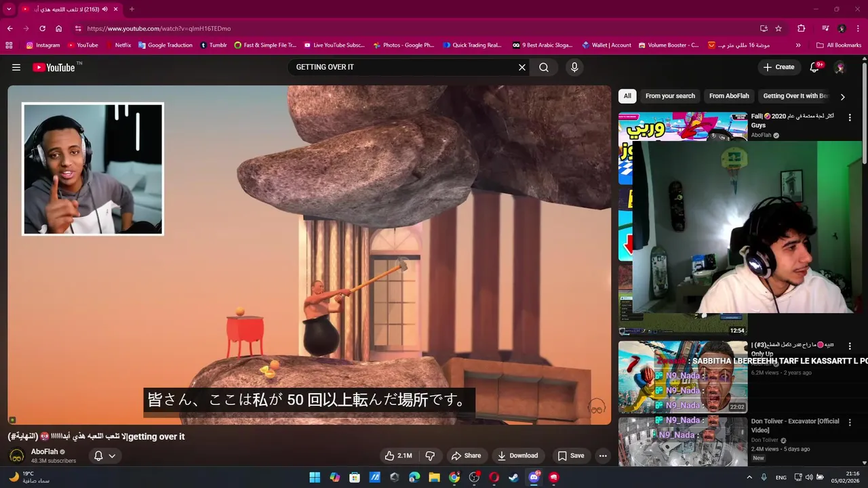The height and width of the screenshot is (488, 868).
Task: Select From your search chip
Action: (x=670, y=96)
